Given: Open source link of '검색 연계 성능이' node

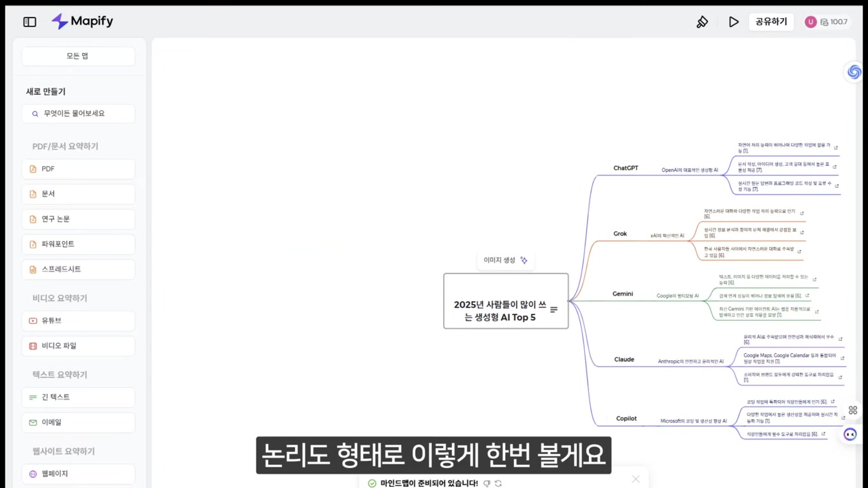Looking at the screenshot, I should [807, 296].
